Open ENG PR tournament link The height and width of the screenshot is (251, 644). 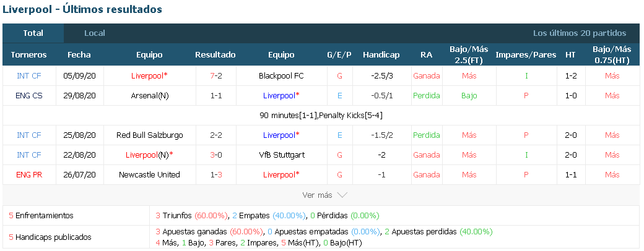pos(29,175)
